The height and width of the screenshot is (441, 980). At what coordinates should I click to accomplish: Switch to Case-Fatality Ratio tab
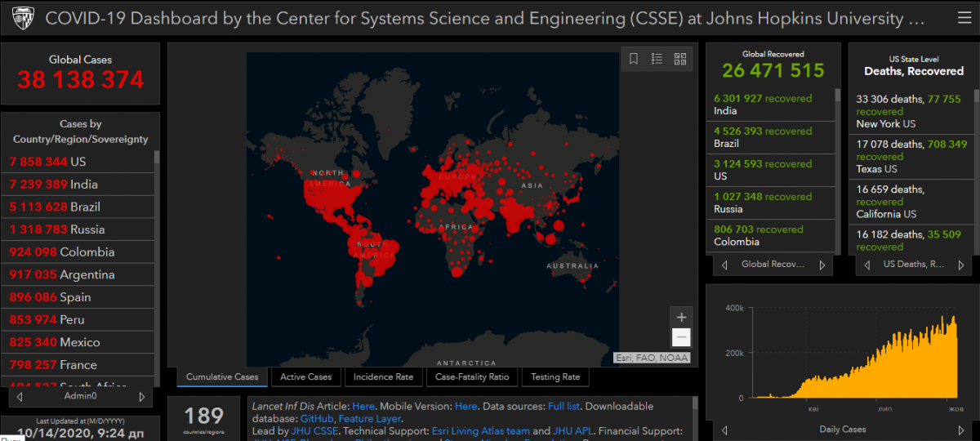[472, 377]
